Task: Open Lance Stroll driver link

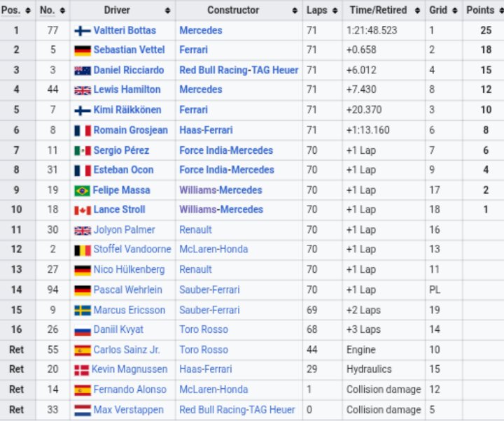Action: click(119, 210)
